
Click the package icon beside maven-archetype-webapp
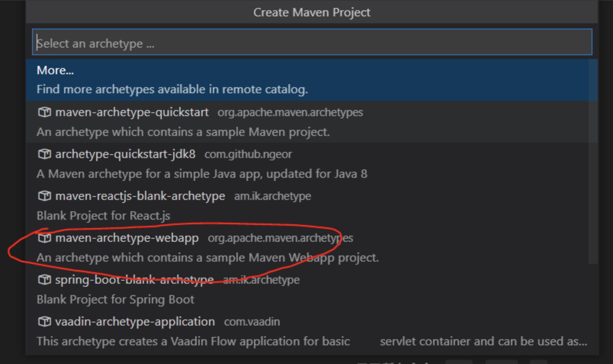(44, 238)
